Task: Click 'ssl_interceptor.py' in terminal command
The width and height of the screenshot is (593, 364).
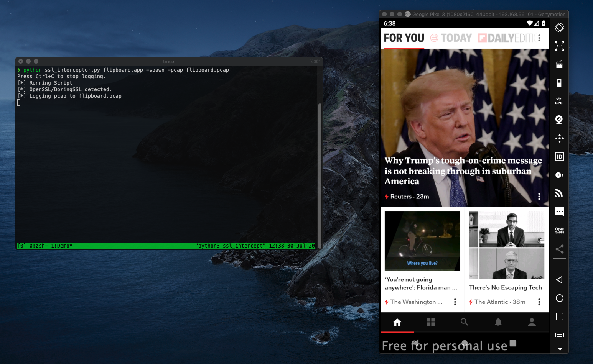Action: tap(72, 70)
